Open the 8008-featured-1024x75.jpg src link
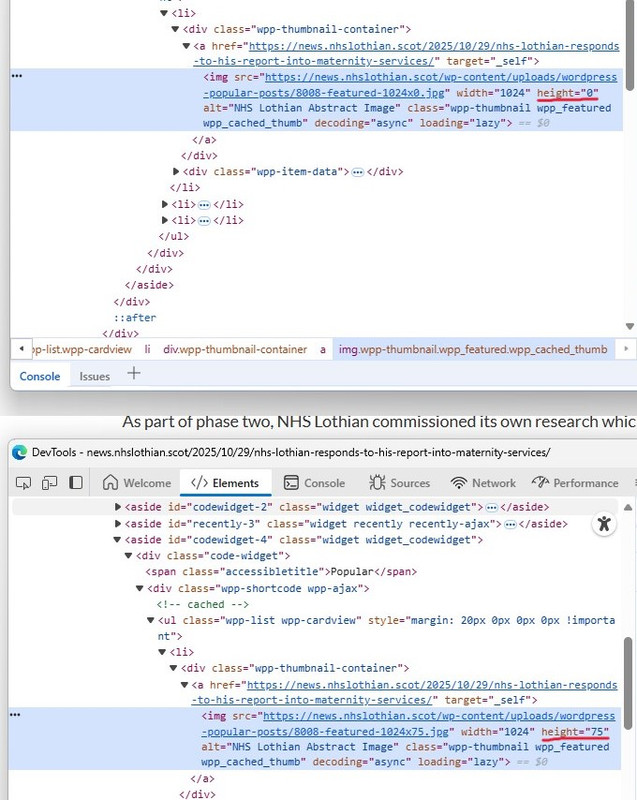The image size is (637, 800). (408, 724)
